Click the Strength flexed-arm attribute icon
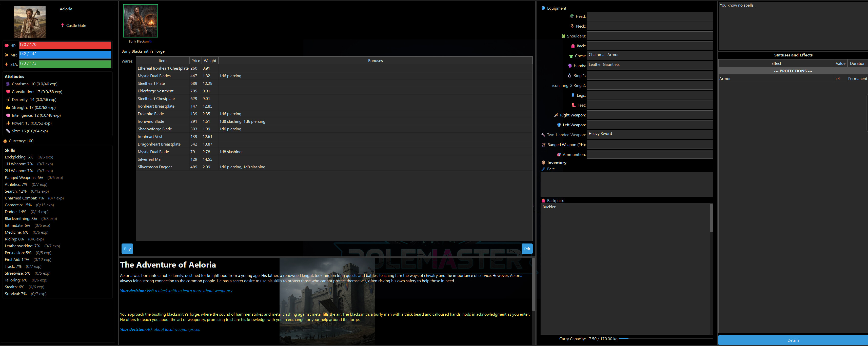The height and width of the screenshot is (346, 868). click(x=8, y=108)
